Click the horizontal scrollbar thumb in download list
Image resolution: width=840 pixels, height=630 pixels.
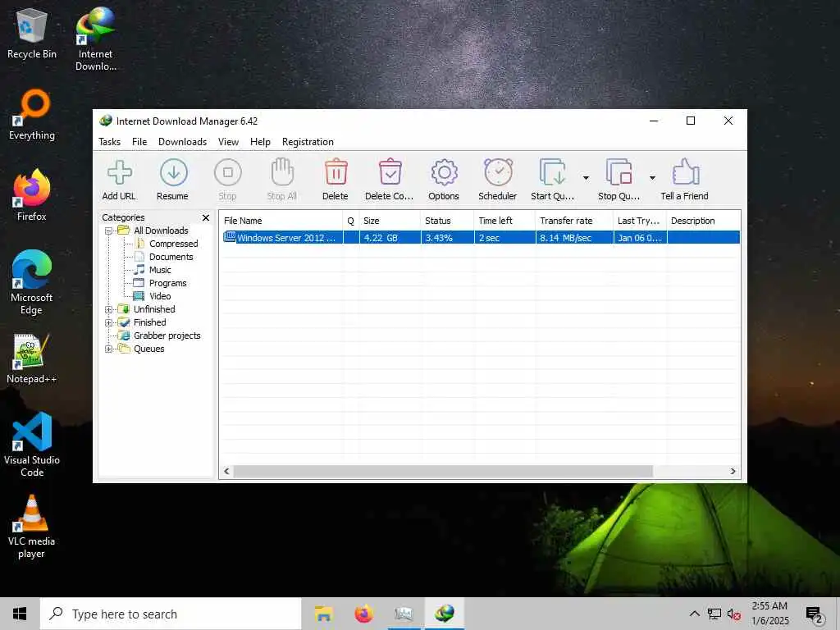443,472
